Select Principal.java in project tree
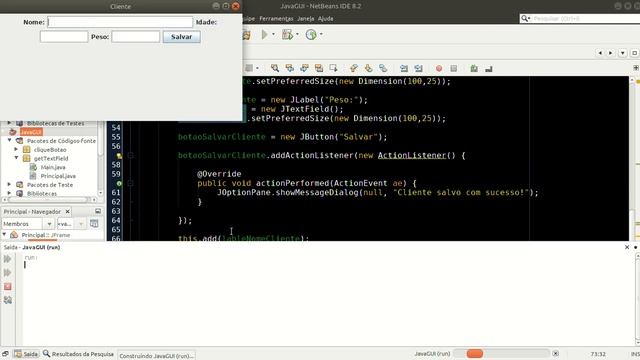Viewport: 640px width, 360px height. click(x=58, y=176)
